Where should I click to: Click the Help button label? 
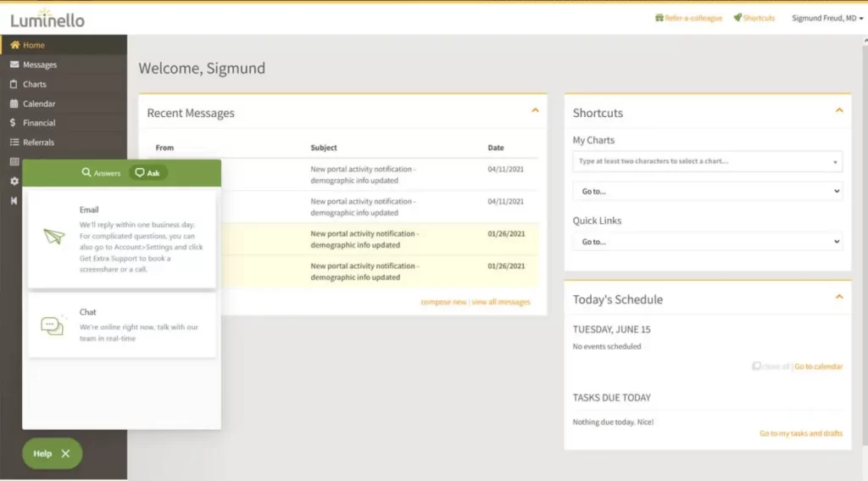coord(42,453)
